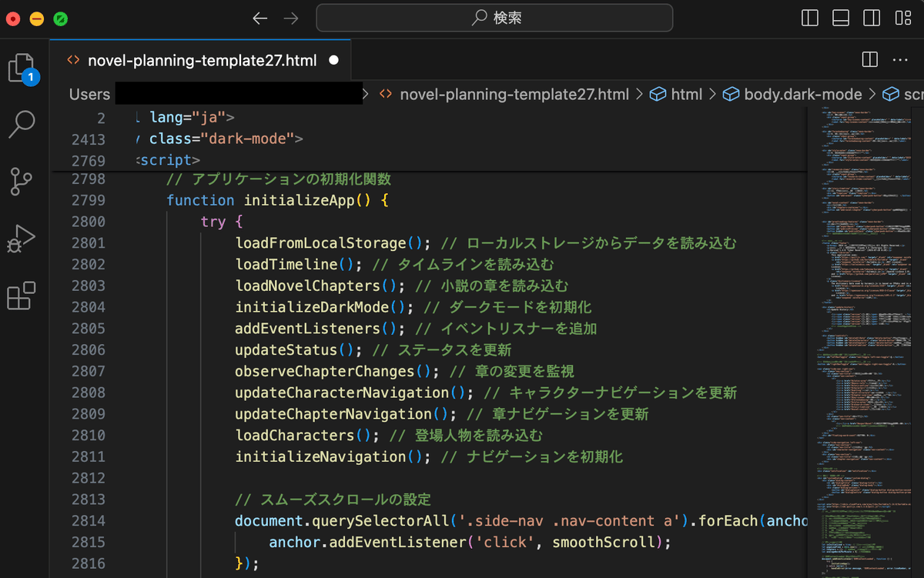Viewport: 924px width, 578px height.
Task: Select the novel-planning-template27.html editor tab
Action: point(202,60)
